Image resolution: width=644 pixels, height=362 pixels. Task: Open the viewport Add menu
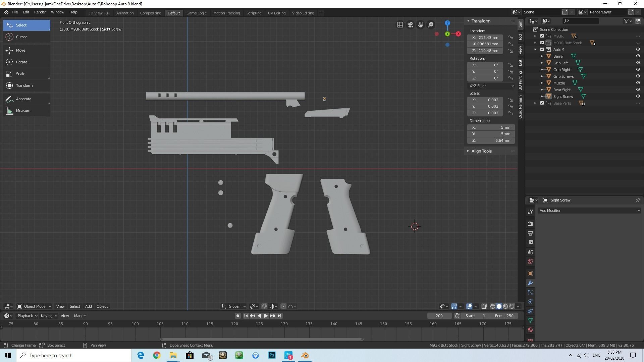pos(88,306)
